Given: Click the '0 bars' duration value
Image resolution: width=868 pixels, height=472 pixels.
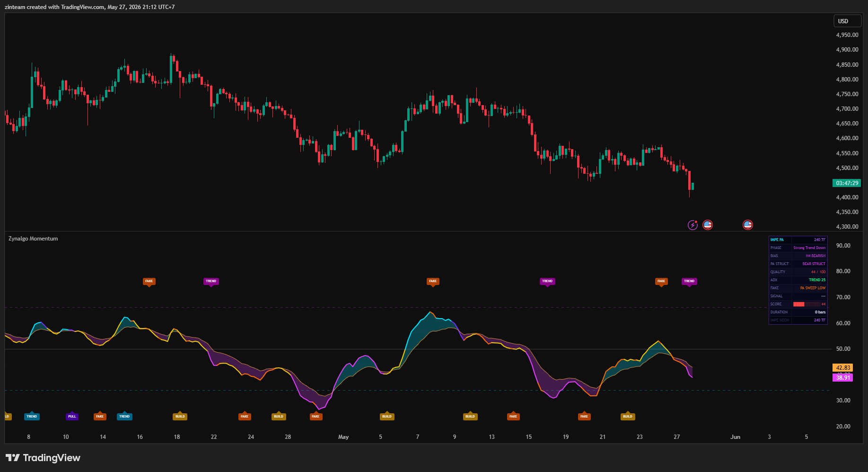Looking at the screenshot, I should (x=820, y=312).
